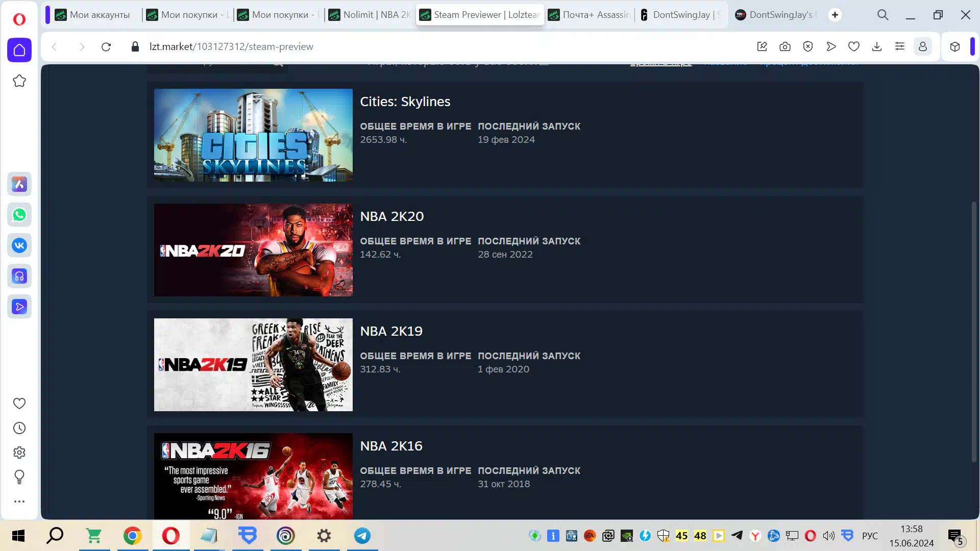Click the padlock site security icon
The height and width of the screenshot is (551, 980).
point(135,47)
